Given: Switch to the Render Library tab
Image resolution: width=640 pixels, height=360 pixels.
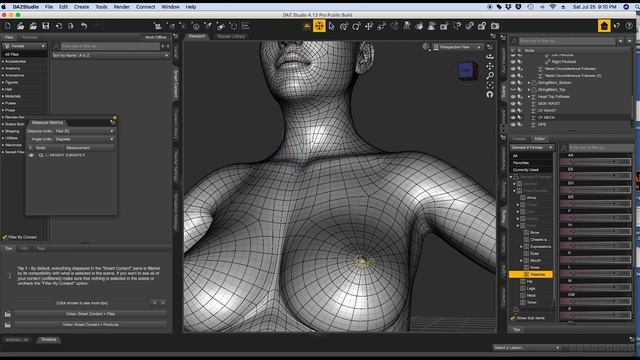Looking at the screenshot, I should [x=231, y=36].
